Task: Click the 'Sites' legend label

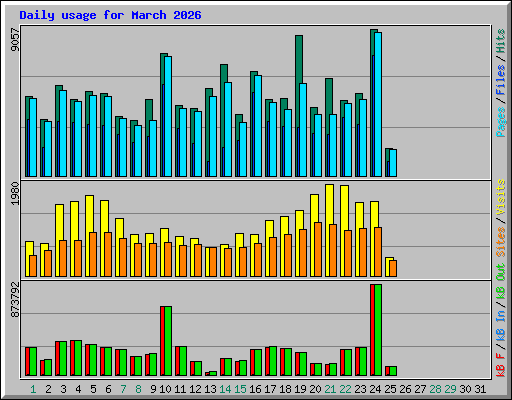Action: point(501,242)
